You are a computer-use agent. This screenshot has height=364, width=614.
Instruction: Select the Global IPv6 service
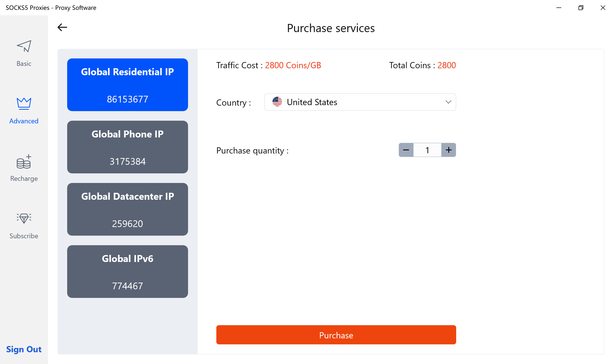click(127, 272)
